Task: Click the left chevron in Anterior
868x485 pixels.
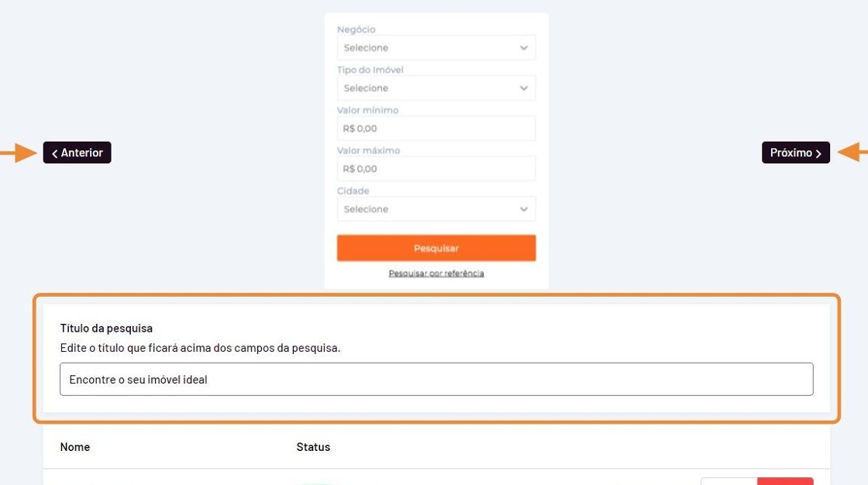Action: click(54, 153)
